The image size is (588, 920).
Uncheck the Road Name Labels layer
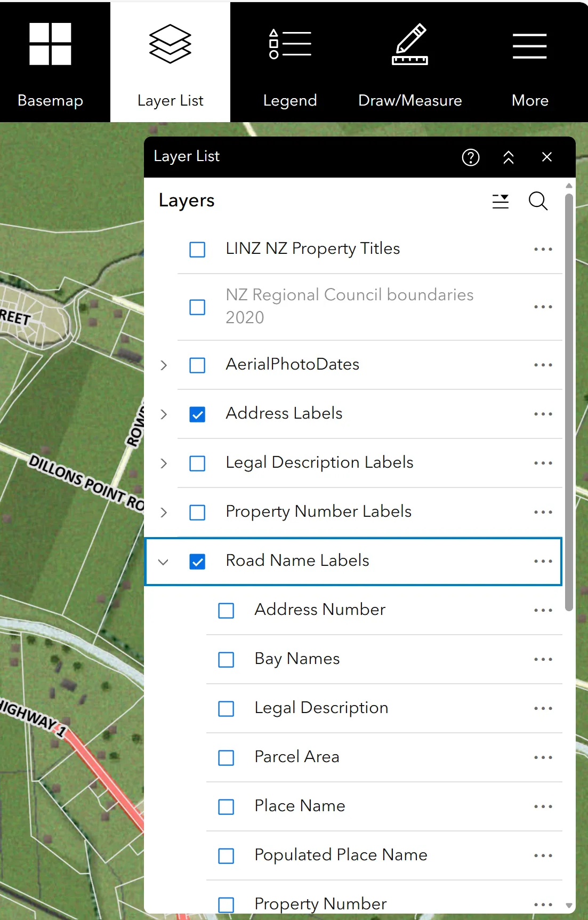[197, 562]
